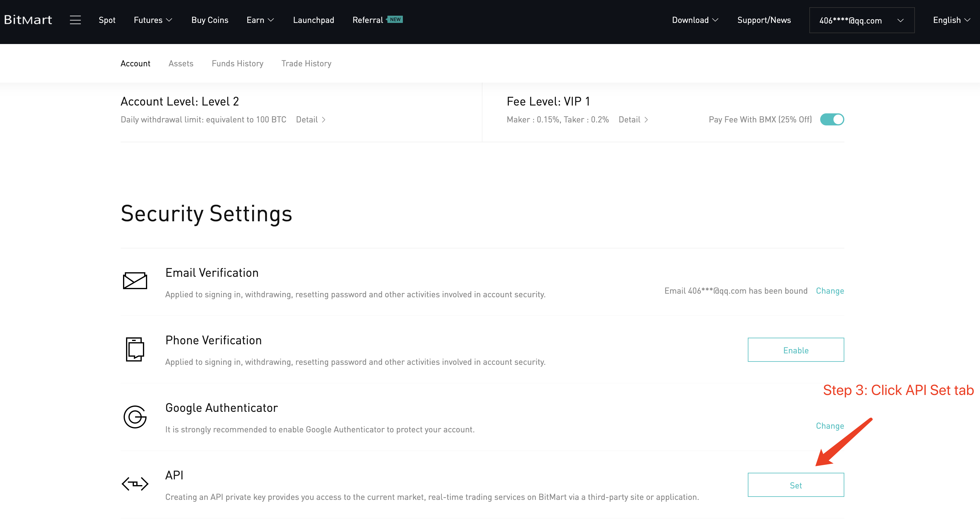
Task: Click the Email Verification title
Action: [x=212, y=273]
